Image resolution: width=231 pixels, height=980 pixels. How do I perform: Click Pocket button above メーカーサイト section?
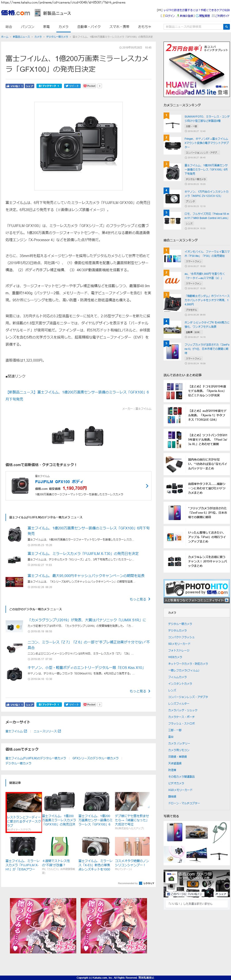coord(90,705)
